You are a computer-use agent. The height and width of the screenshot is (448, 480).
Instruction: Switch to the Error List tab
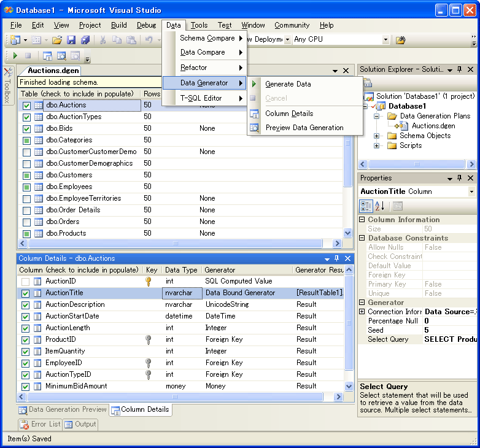coord(41,424)
